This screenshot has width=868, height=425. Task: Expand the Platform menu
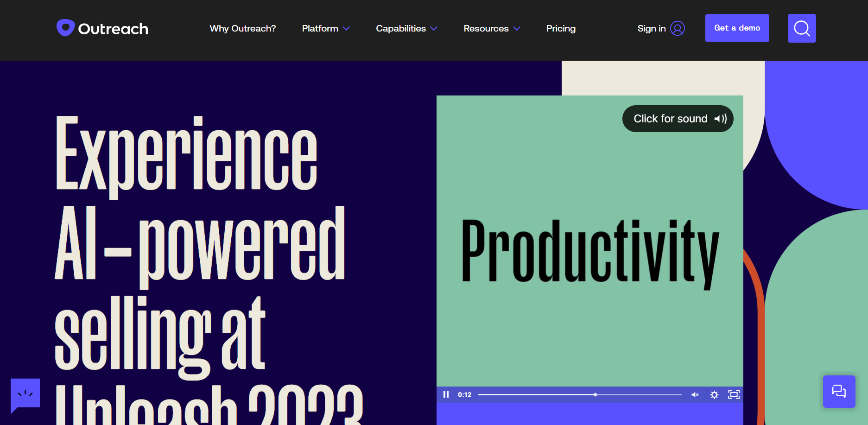click(x=326, y=28)
